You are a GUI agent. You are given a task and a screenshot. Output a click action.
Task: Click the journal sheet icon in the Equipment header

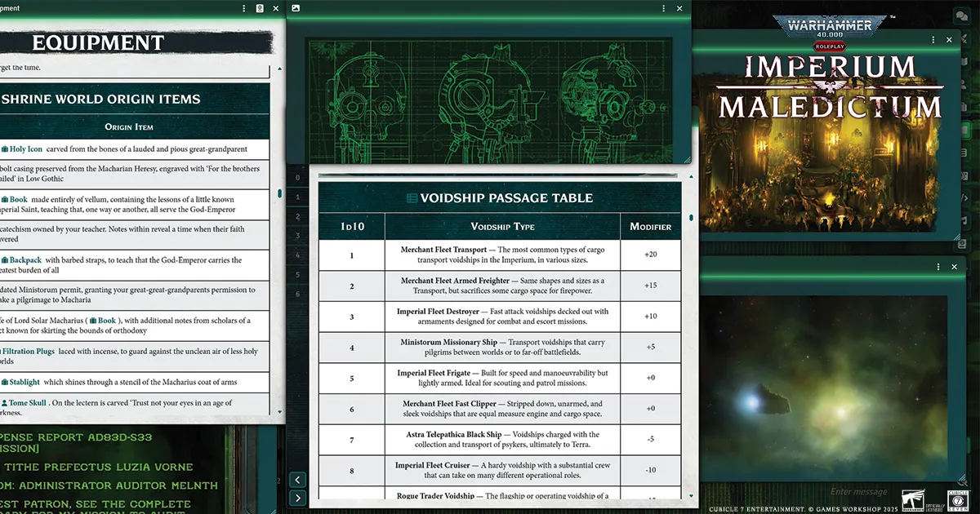[259, 8]
